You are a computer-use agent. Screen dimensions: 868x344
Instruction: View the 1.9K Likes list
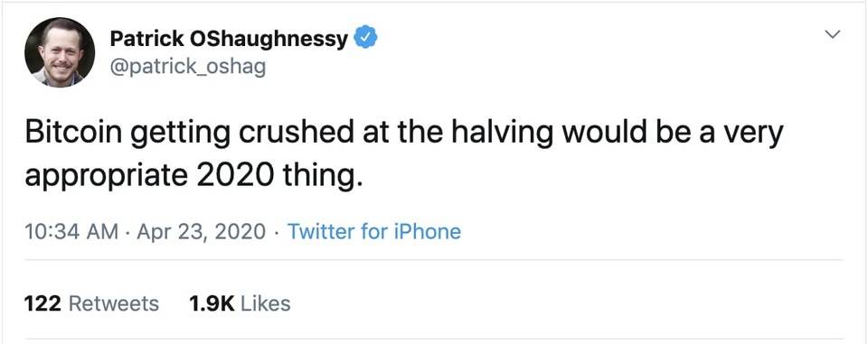pos(240,303)
